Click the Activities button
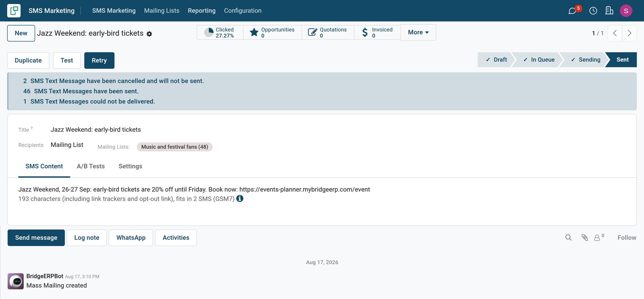Viewport: 644px width, 299px height. [176, 238]
